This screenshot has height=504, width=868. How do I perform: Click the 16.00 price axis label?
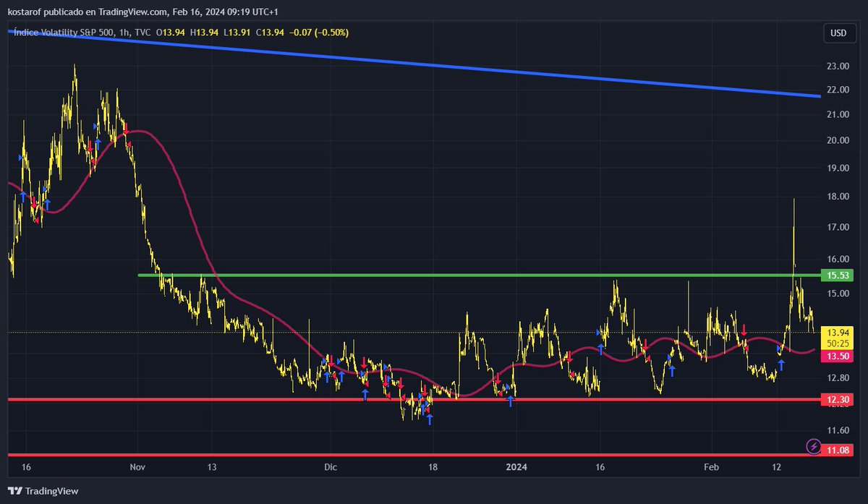tap(838, 259)
